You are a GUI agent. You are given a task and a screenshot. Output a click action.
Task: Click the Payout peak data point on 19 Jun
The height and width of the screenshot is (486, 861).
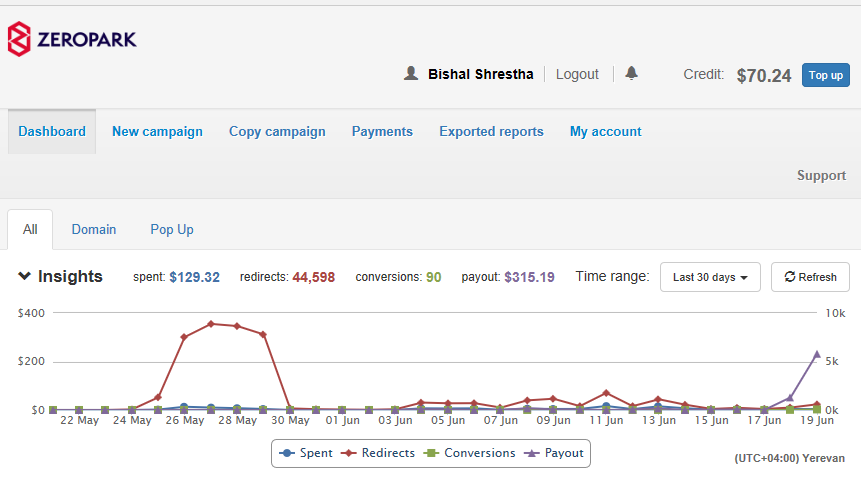(817, 354)
